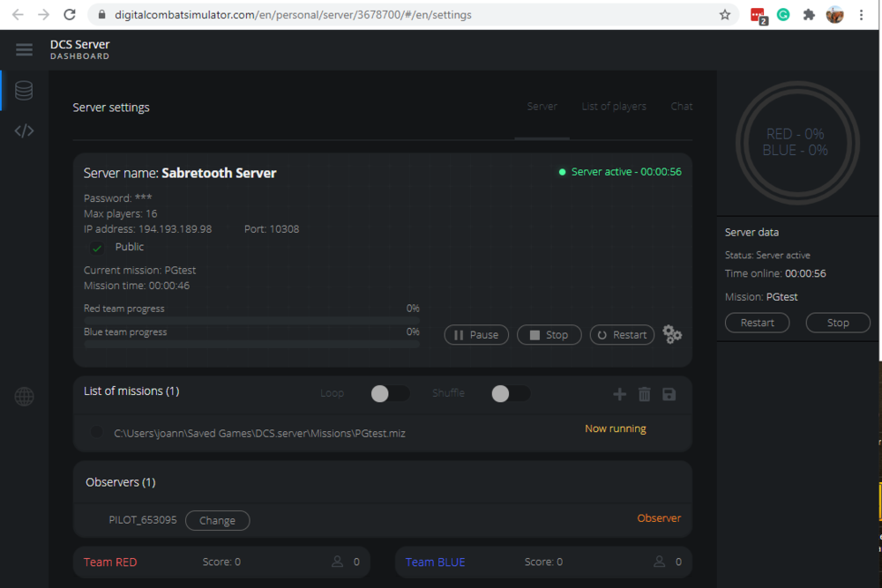Click the Sabretooth Server name
This screenshot has width=882, height=588.
[219, 173]
